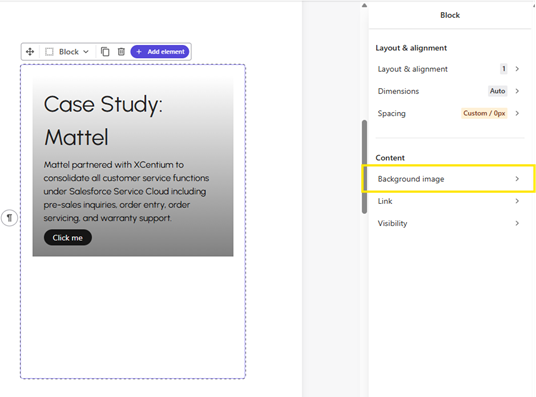This screenshot has height=397, width=536.
Task: Click the move handle icon in block toolbar
Action: point(30,52)
